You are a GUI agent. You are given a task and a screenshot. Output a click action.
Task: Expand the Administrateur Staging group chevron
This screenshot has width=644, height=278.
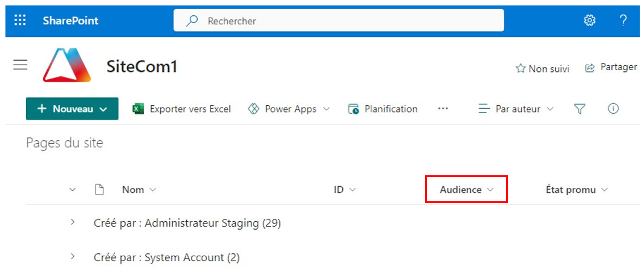click(x=73, y=222)
